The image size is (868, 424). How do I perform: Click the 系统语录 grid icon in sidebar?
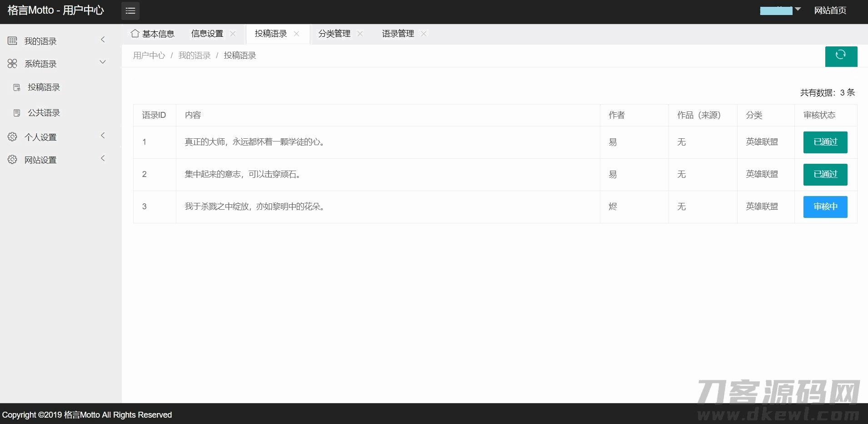point(12,64)
